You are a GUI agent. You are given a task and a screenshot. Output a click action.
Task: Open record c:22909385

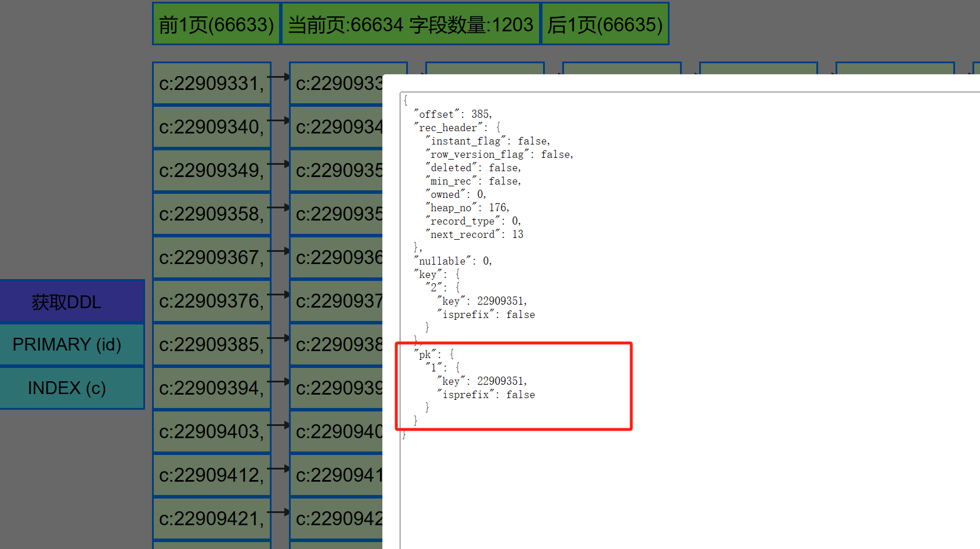click(x=212, y=345)
